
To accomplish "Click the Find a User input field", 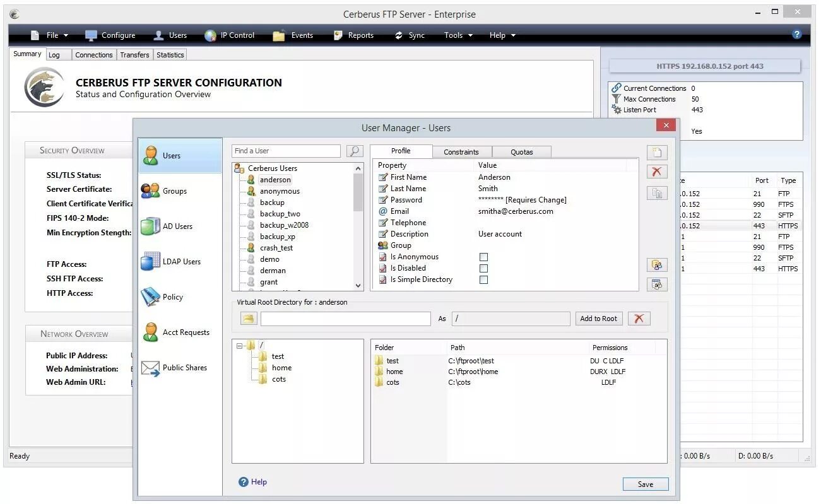I will pos(286,151).
